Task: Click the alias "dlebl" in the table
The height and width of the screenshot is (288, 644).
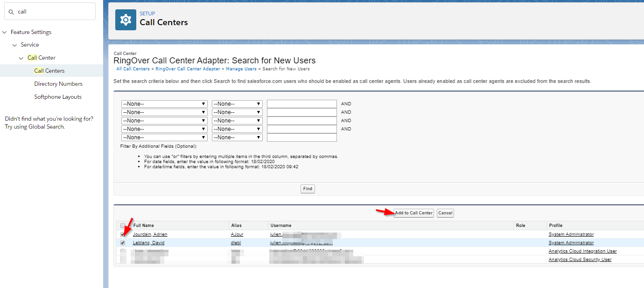Action: click(236, 243)
